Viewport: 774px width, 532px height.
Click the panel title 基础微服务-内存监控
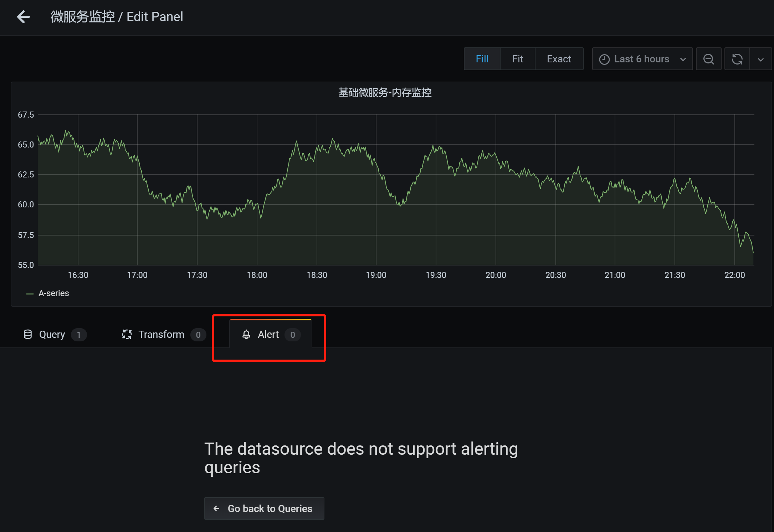(385, 93)
